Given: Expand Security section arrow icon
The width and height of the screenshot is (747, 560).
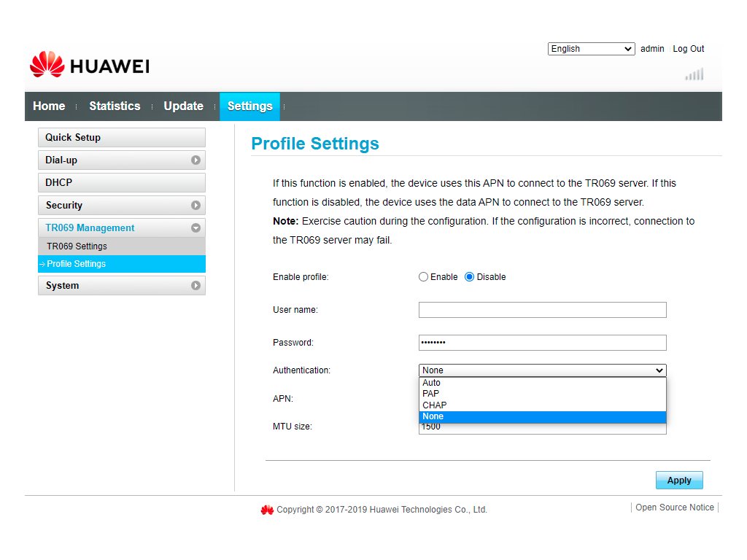Looking at the screenshot, I should [196, 206].
